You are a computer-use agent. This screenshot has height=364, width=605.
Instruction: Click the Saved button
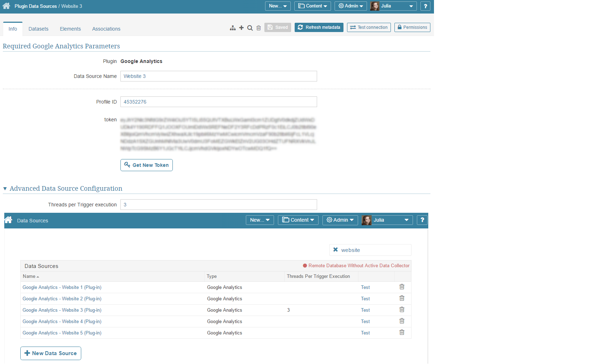pos(278,27)
